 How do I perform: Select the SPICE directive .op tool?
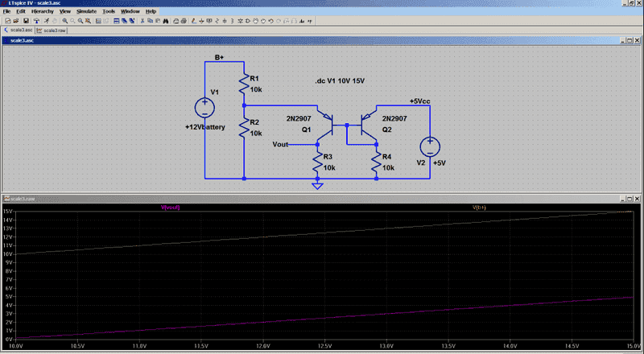[309, 21]
